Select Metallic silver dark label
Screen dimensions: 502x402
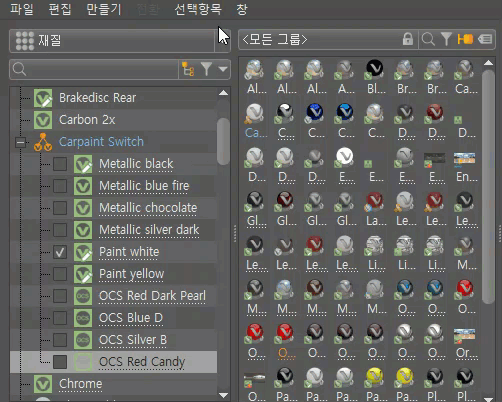pos(149,230)
